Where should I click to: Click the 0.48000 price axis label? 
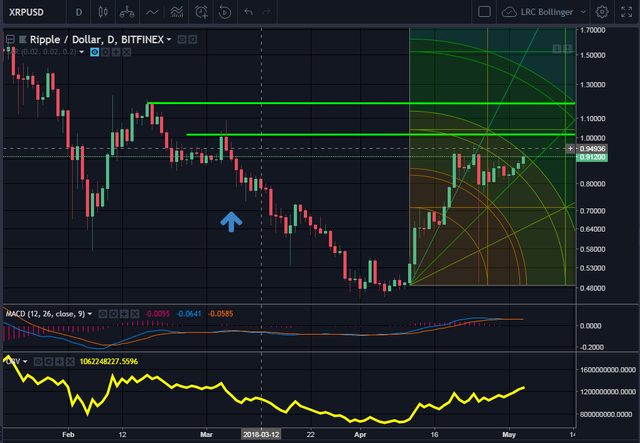592,288
